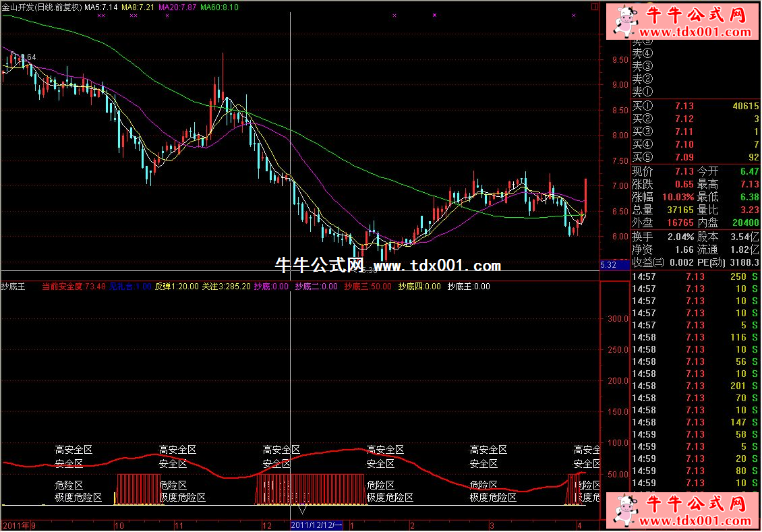The width and height of the screenshot is (762, 532).
Task: Click the 抄底二:0.00 value
Action: [x=316, y=287]
